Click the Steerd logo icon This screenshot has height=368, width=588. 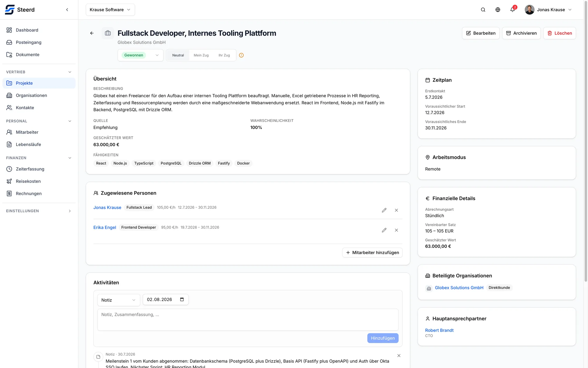click(10, 10)
